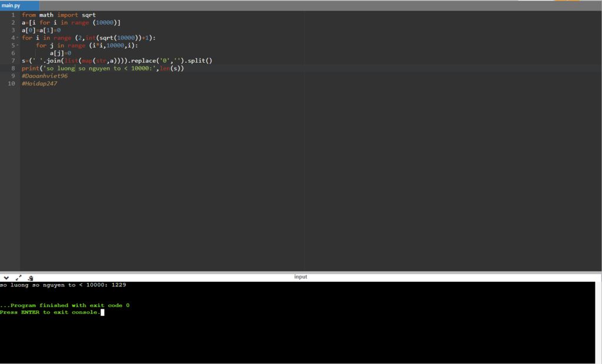Click the console's vertical scrollbar
602x364 pixels.
point(598,322)
